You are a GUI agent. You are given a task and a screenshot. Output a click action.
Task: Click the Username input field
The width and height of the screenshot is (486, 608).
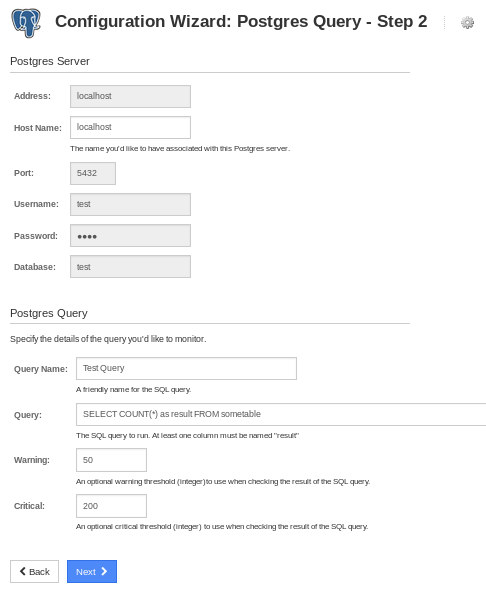click(x=130, y=204)
